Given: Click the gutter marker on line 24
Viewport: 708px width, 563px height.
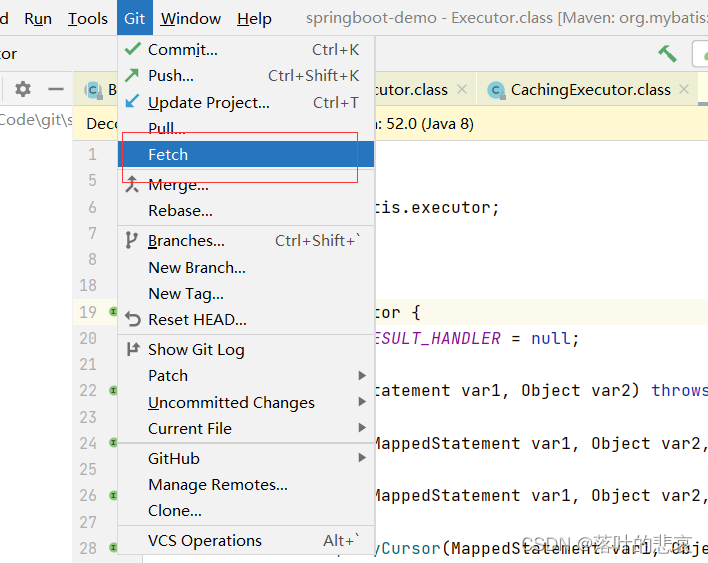Looking at the screenshot, I should pos(113,443).
